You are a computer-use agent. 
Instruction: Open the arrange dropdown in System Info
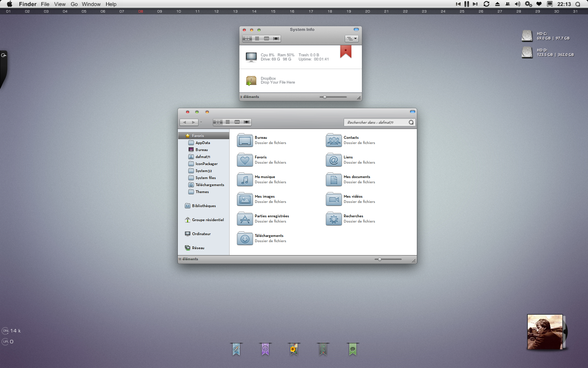[x=352, y=39]
